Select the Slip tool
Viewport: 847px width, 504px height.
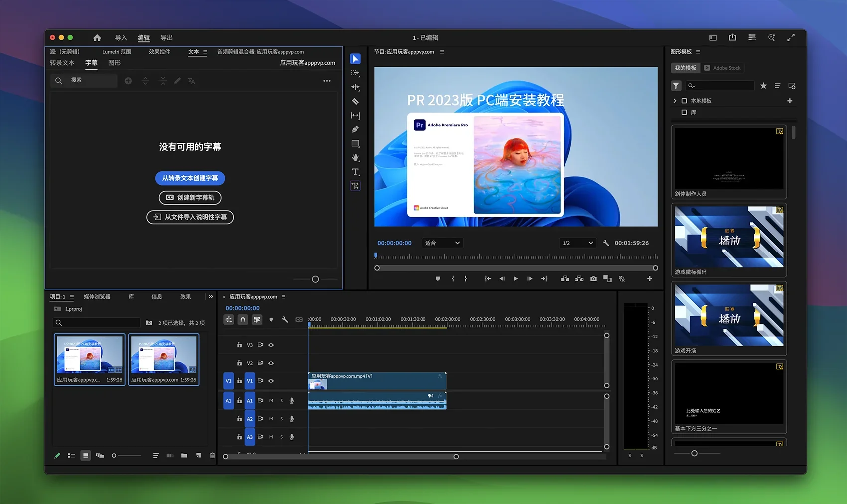click(355, 115)
